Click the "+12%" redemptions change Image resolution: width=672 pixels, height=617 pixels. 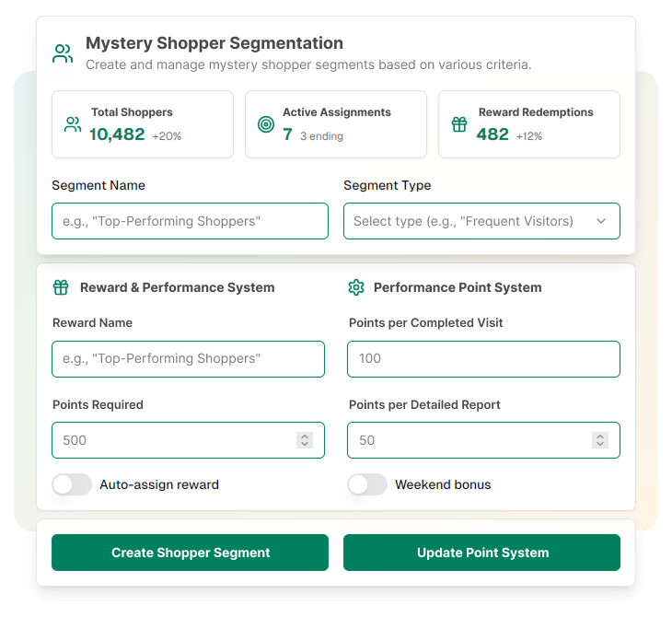529,136
